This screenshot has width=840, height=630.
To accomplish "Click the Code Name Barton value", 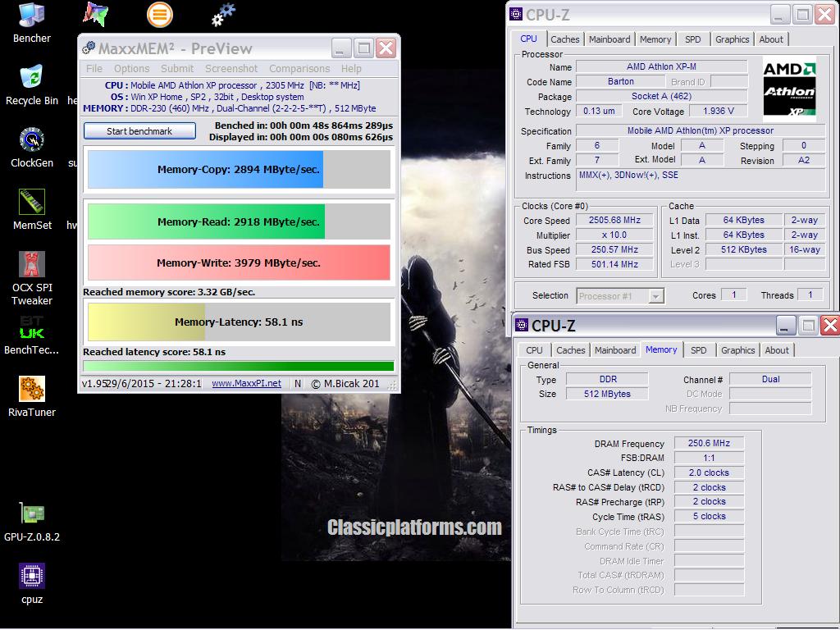I will tap(620, 81).
